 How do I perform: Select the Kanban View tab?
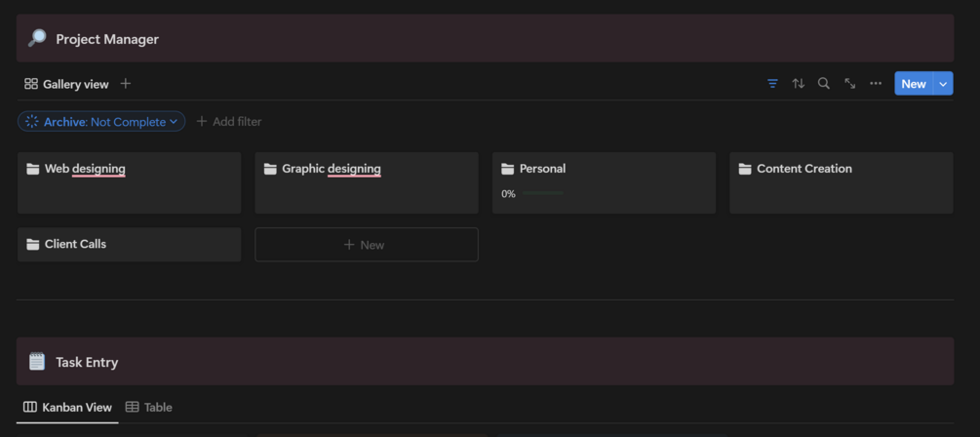tap(67, 407)
